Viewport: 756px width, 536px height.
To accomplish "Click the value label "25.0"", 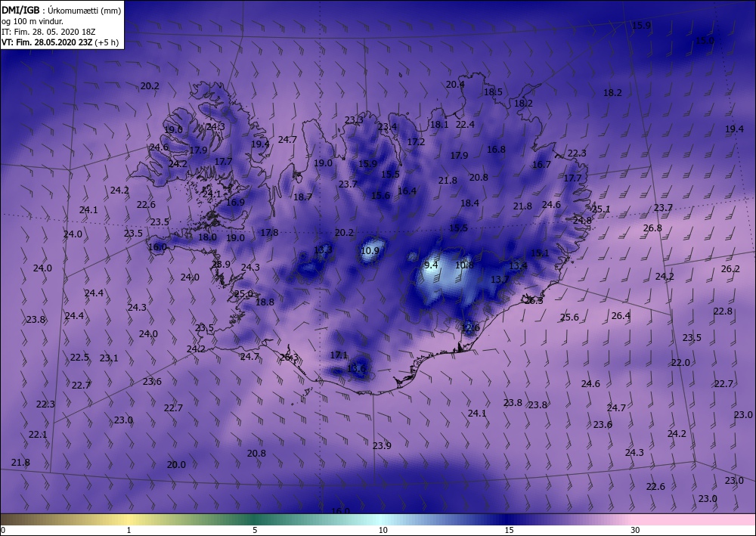I will 244,294.
